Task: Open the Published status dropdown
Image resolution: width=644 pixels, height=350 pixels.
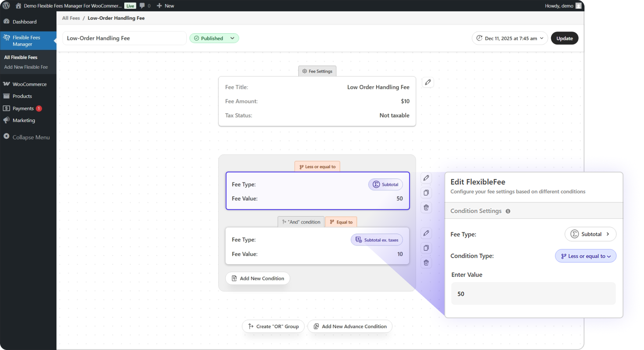Action: point(214,38)
